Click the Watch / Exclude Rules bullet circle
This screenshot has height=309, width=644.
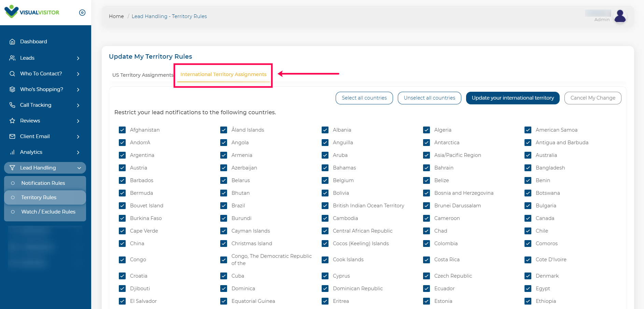click(x=13, y=212)
